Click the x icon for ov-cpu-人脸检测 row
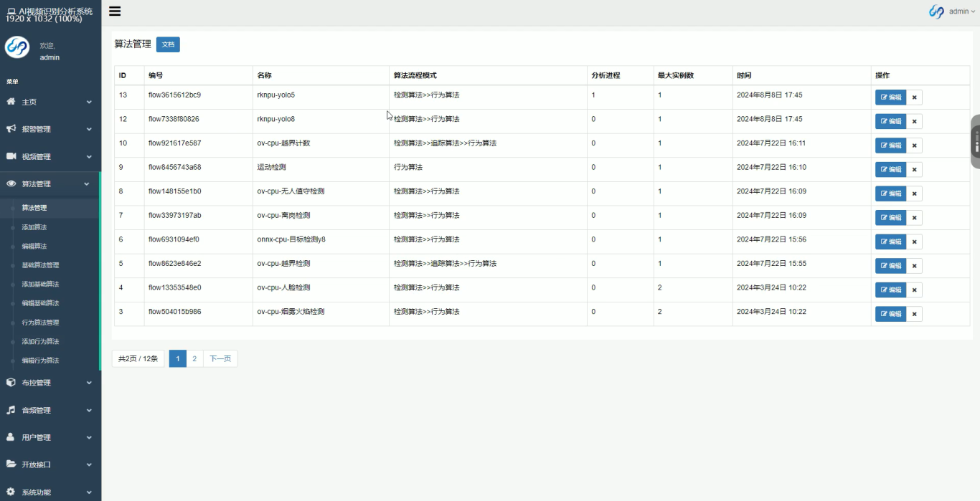980x501 pixels. [x=914, y=290]
